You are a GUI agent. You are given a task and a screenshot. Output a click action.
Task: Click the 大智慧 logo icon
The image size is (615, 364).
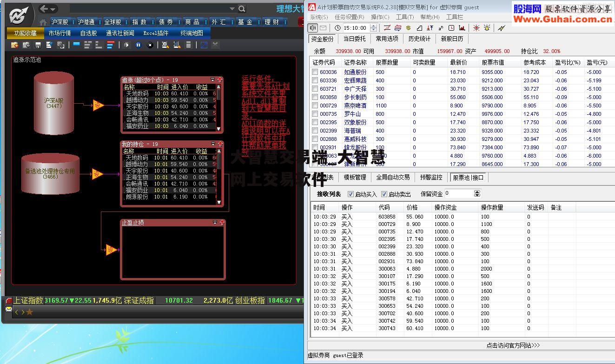[x=19, y=15]
